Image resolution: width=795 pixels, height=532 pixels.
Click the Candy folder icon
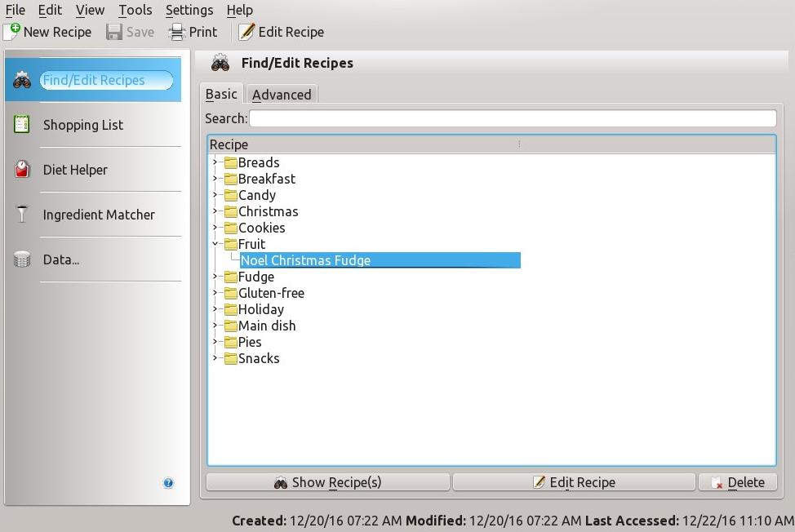(x=231, y=195)
